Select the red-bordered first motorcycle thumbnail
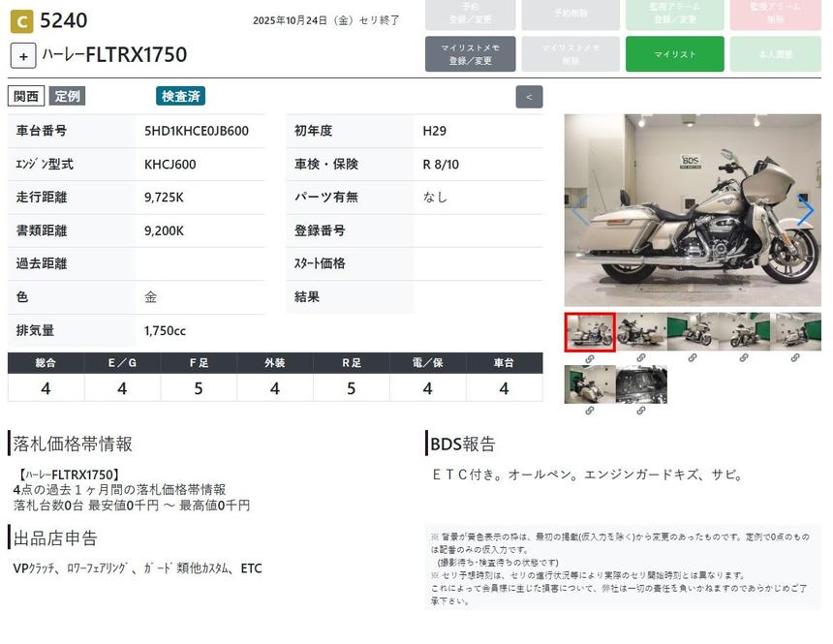 pos(590,332)
